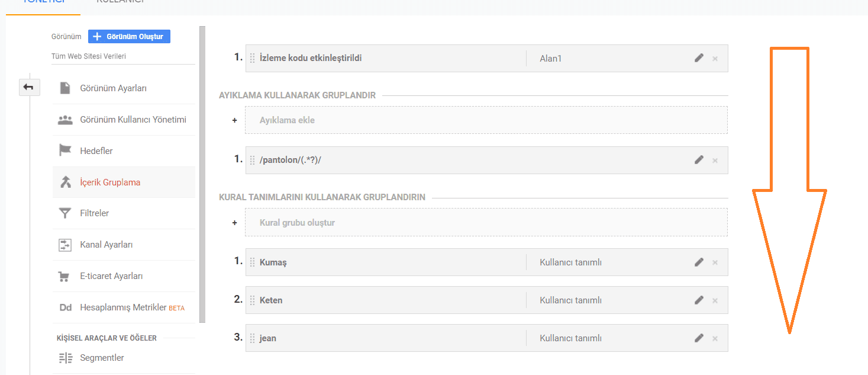Click edit pencil on jean row
Viewport: 868px width, 375px height.
pos(699,338)
